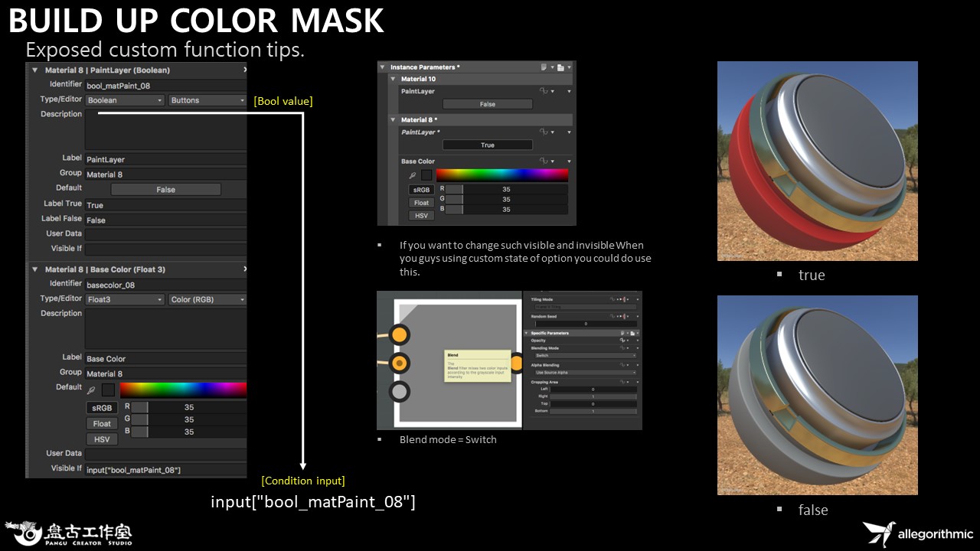Click the top orange input connector of Blend node
The width and height of the screenshot is (980, 551).
point(399,334)
